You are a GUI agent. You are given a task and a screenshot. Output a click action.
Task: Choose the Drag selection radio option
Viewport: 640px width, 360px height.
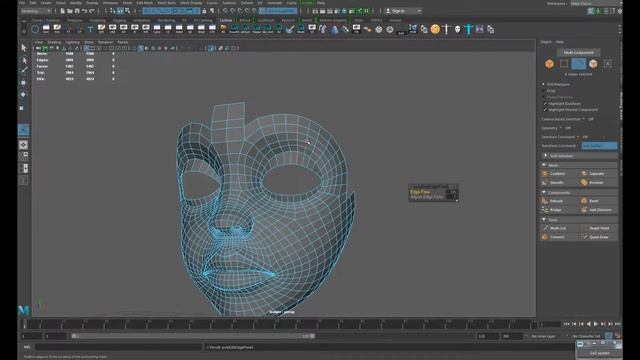click(544, 91)
